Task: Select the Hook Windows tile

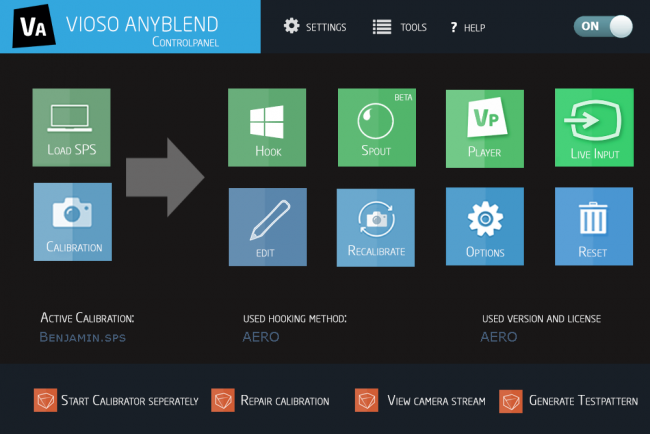Action: (267, 127)
